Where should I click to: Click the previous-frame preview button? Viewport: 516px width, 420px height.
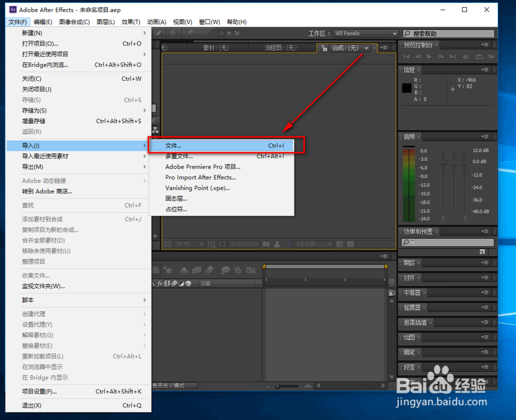(x=418, y=57)
